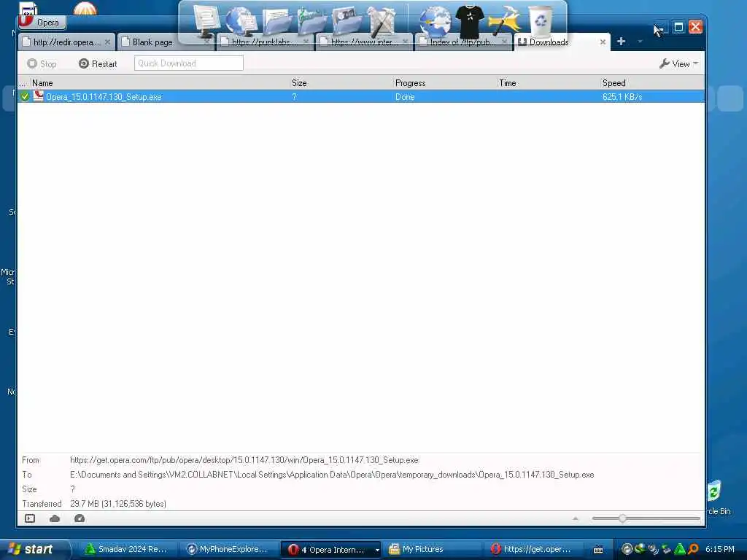The height and width of the screenshot is (560, 747).
Task: Focus the Quick Download input field
Action: click(189, 63)
